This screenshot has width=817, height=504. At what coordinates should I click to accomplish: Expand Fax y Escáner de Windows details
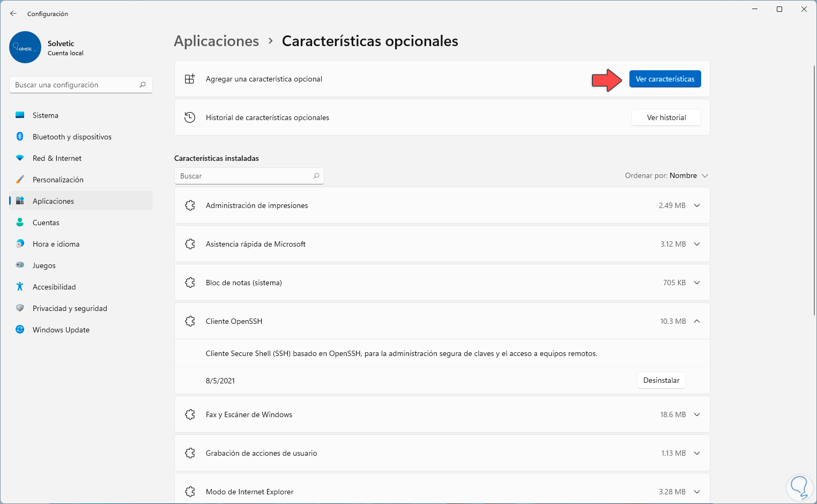click(x=697, y=414)
